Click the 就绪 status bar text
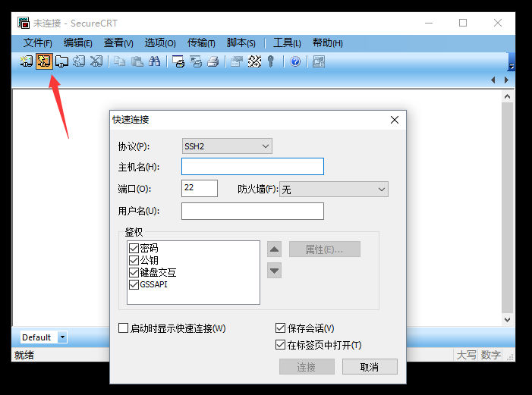This screenshot has width=532, height=395. click(24, 355)
